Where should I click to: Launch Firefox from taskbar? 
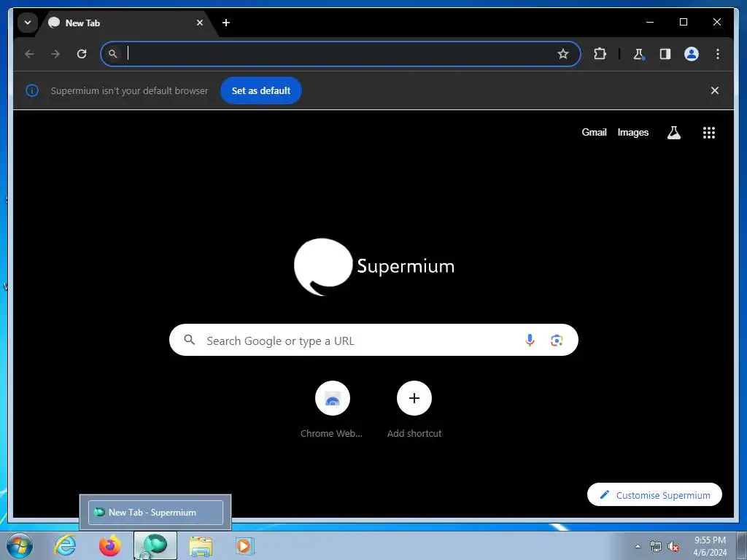tap(110, 545)
